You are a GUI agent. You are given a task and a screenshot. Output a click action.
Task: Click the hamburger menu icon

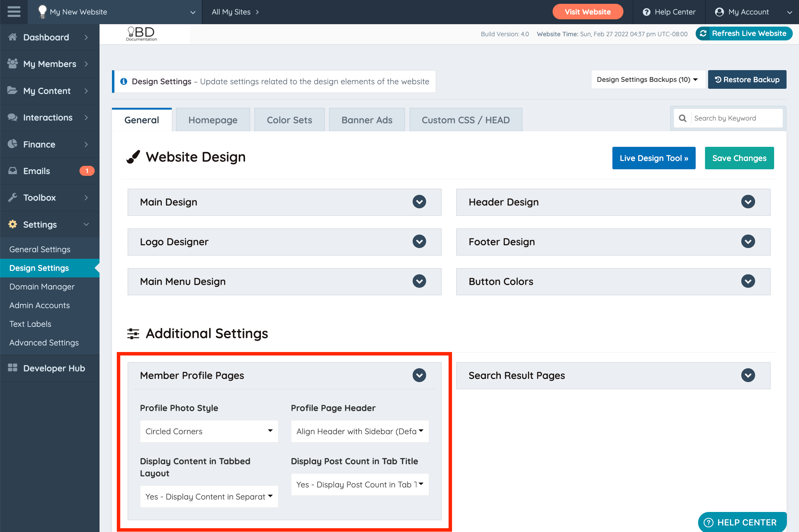(x=14, y=12)
